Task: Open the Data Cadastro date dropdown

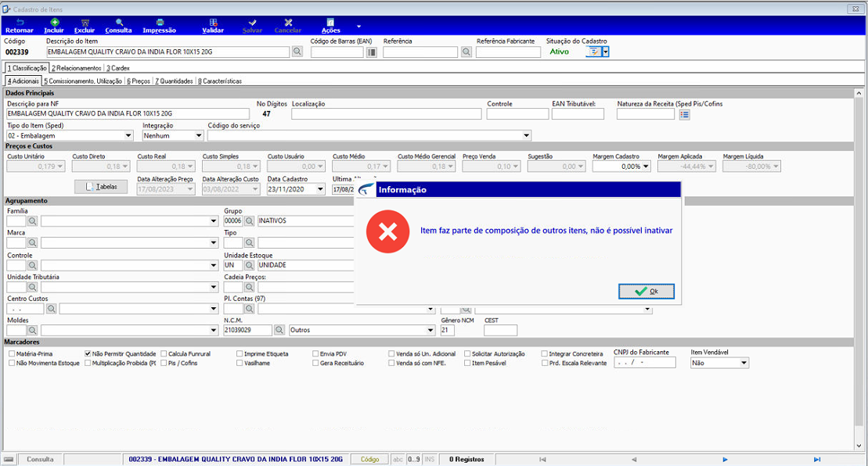Action: click(321, 189)
